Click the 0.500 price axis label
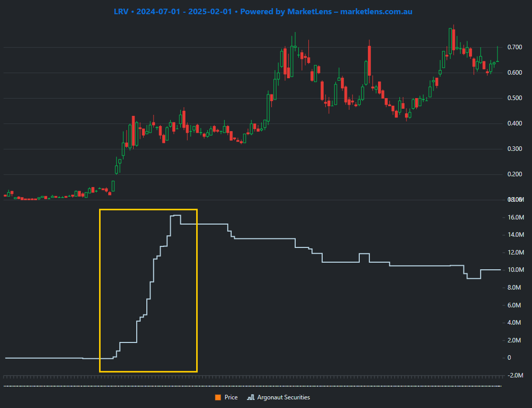This screenshot has height=408, width=532. tap(514, 98)
